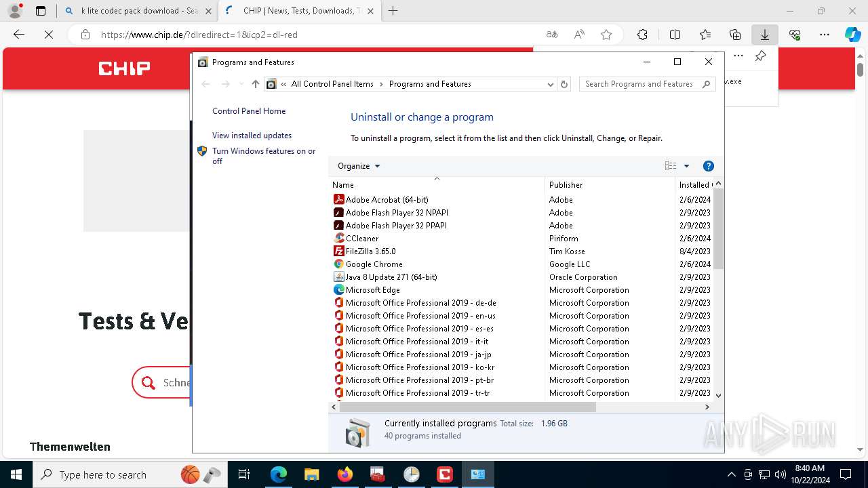Sort by the Publisher column header
The image size is (868, 488).
click(610, 184)
